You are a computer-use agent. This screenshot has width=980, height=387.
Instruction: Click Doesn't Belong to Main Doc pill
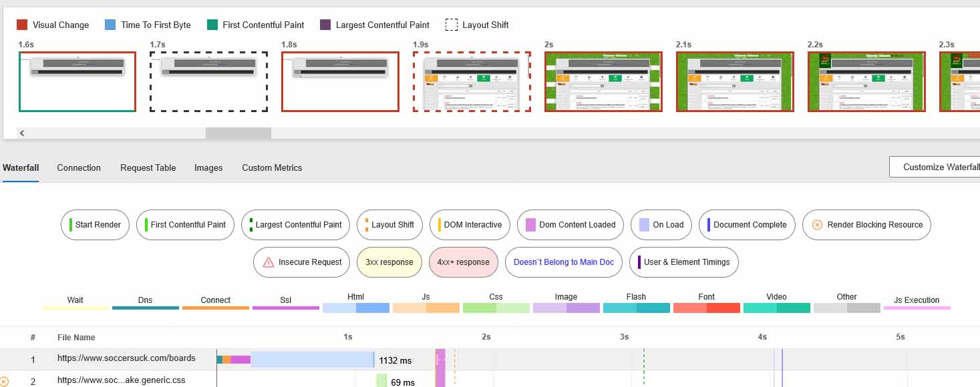(x=563, y=262)
